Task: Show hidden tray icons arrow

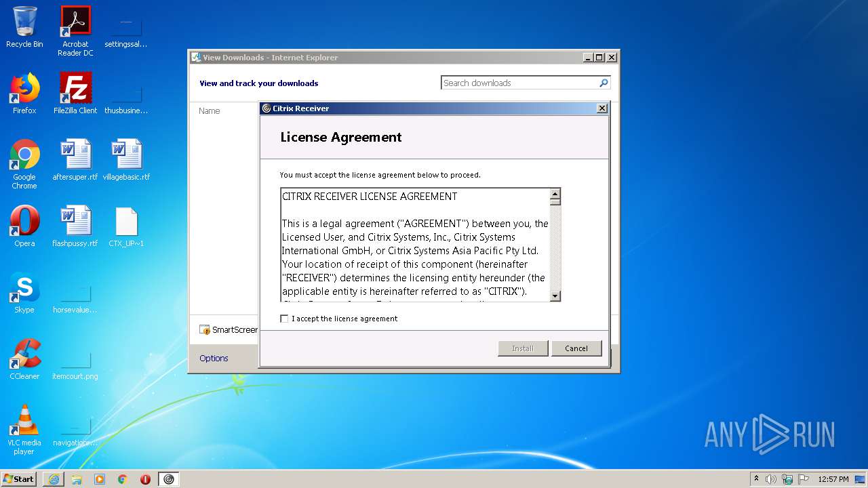Action: point(756,479)
